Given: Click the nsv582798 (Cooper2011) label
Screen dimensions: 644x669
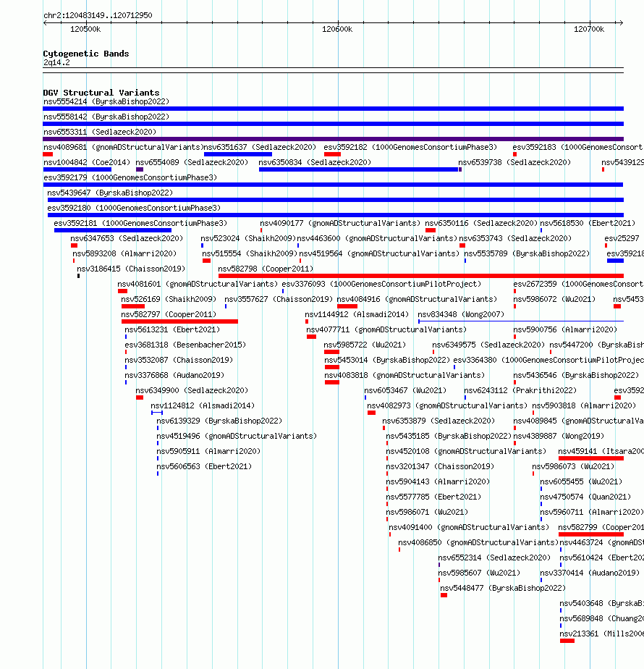Looking at the screenshot, I should click(266, 269).
